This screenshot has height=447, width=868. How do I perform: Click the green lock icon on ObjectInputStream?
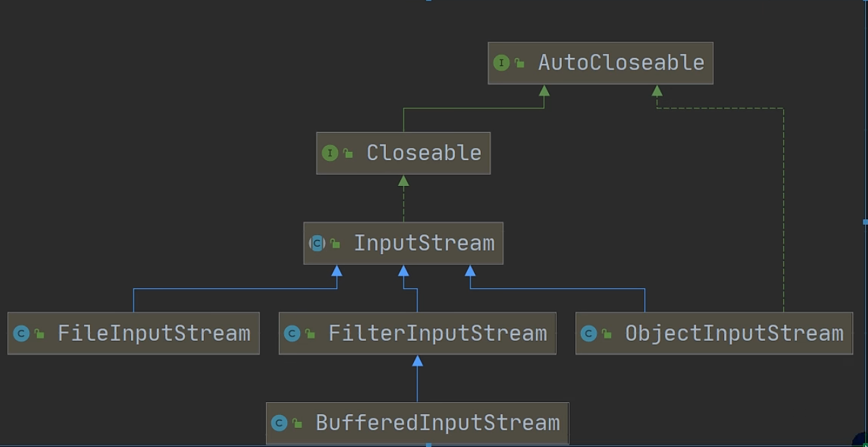click(607, 334)
